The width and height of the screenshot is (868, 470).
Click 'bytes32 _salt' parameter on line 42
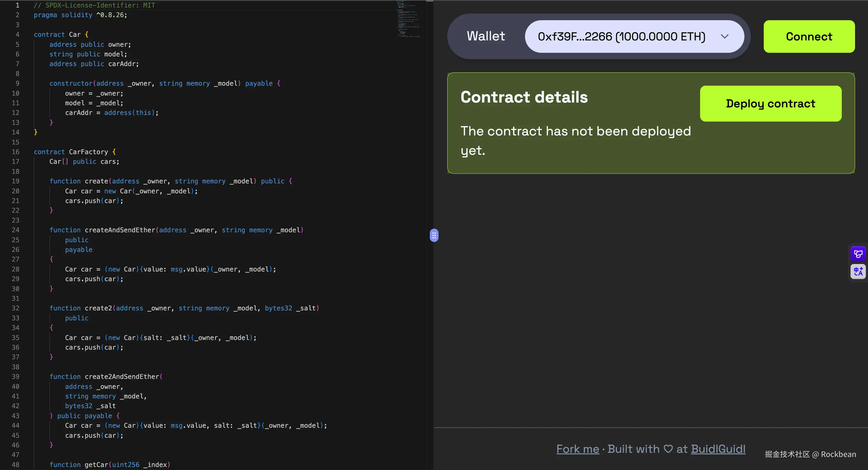coord(90,406)
